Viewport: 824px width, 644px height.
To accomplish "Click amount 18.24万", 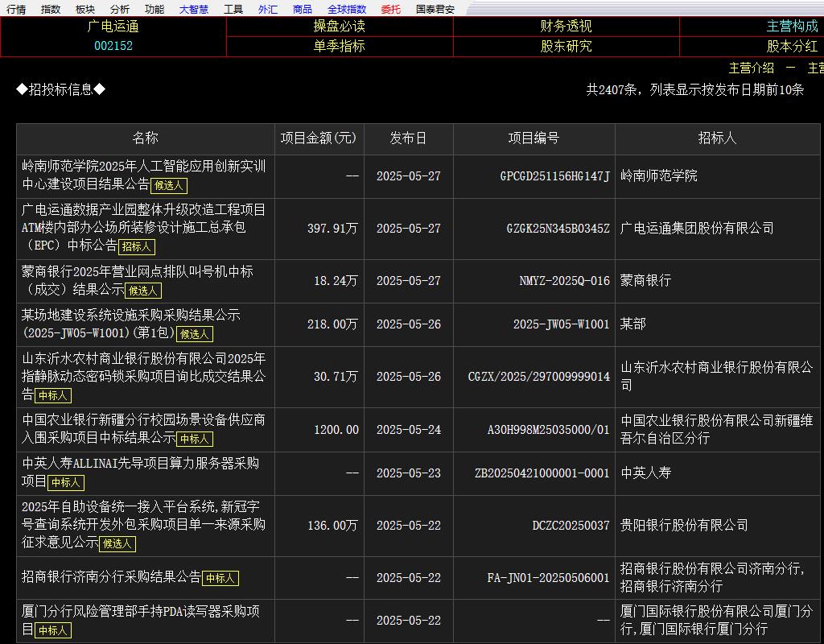I will tap(336, 281).
